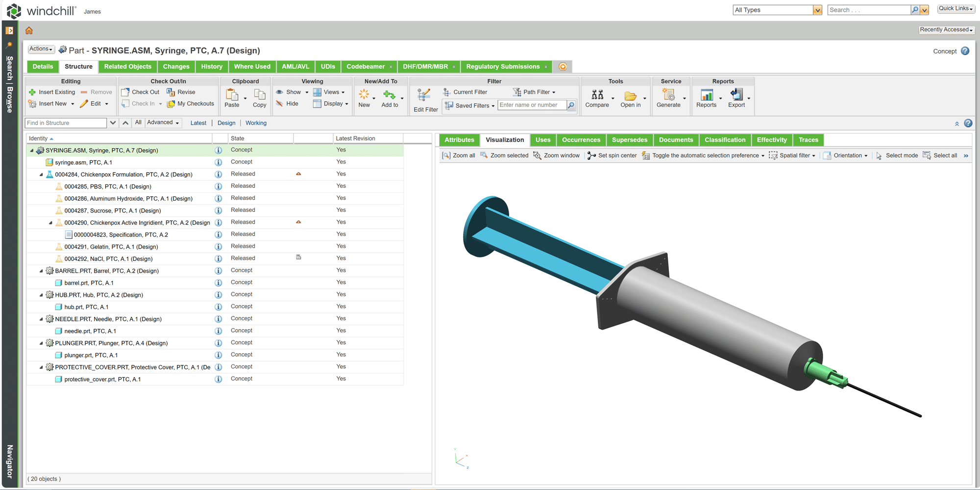Screen dimensions: 980x490
Task: Click the Reports icon
Action: pos(707,95)
